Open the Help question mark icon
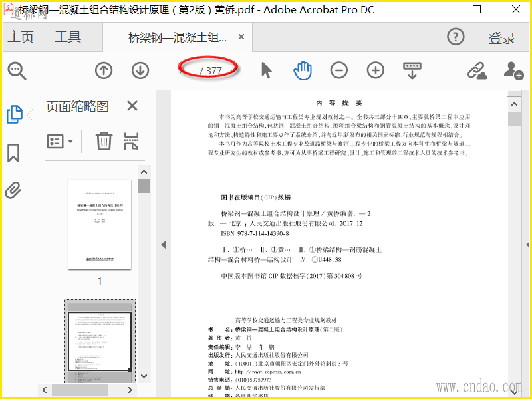532x399 pixels. click(456, 37)
